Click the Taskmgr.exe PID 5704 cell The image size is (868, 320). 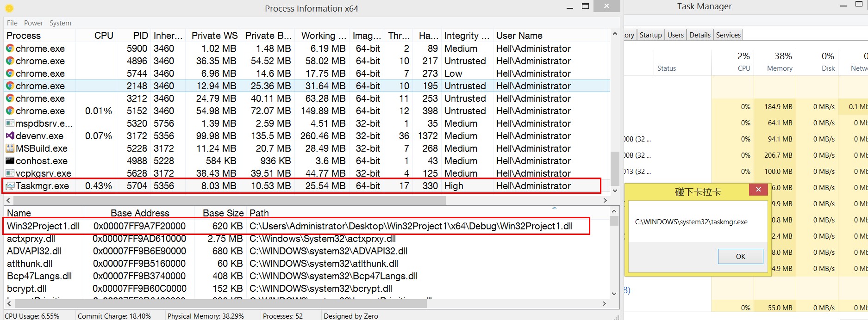[137, 185]
